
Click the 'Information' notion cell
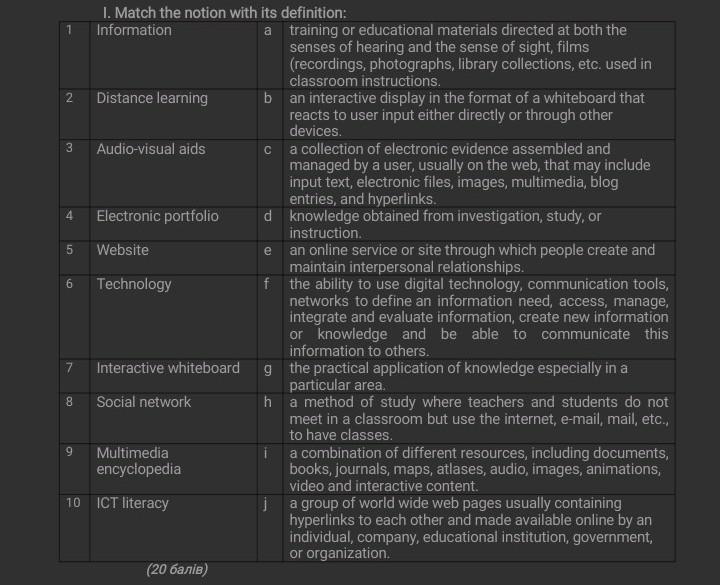[134, 30]
